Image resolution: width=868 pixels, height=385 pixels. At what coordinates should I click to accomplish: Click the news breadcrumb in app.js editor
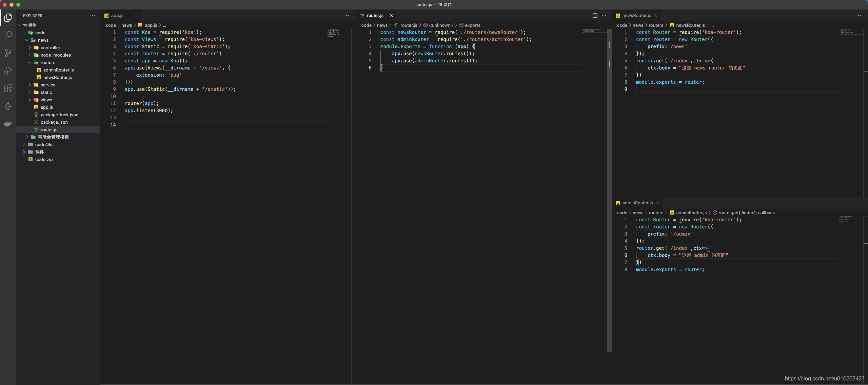[126, 25]
